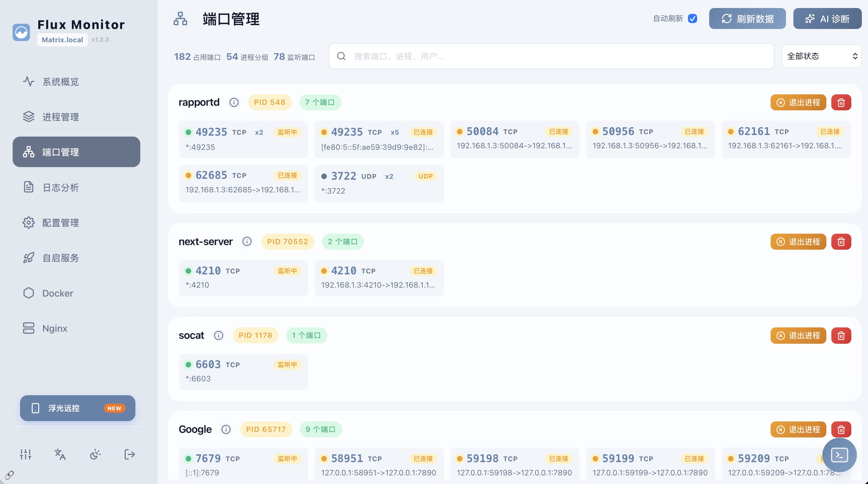Toggle dark mode moon-sun icon
This screenshot has height=484, width=868.
(x=95, y=454)
